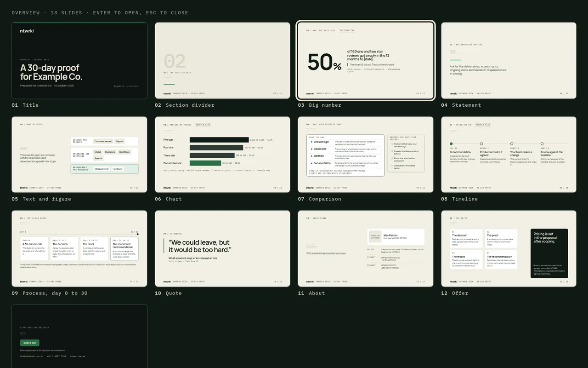This screenshot has height=368, width=588.
Task: Open the Statement slide about ownership
Action: (x=509, y=61)
